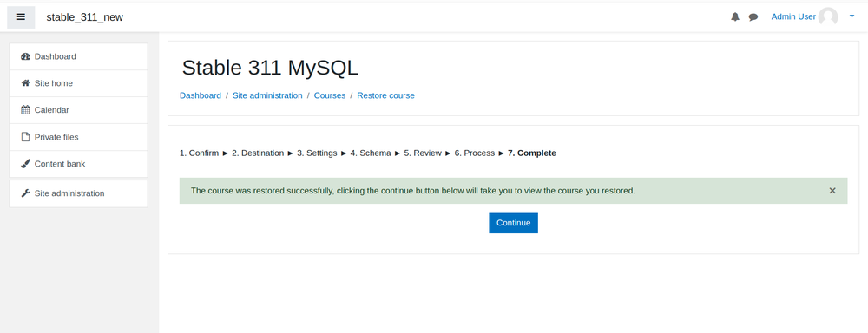Viewport: 868px width, 333px height.
Task: Click the stable_311_new site name
Action: click(85, 17)
